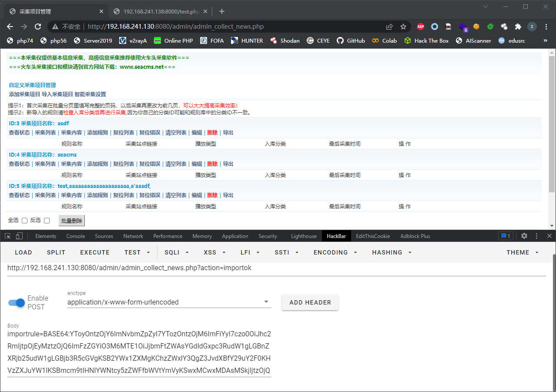Click the HackBar SPLIT button
This screenshot has height=392, width=556.
pyautogui.click(x=56, y=252)
